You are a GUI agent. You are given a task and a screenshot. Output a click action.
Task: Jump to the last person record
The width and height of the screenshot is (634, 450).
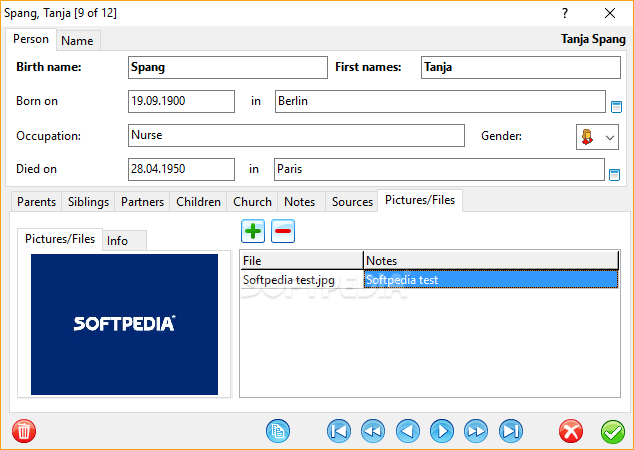tap(511, 431)
